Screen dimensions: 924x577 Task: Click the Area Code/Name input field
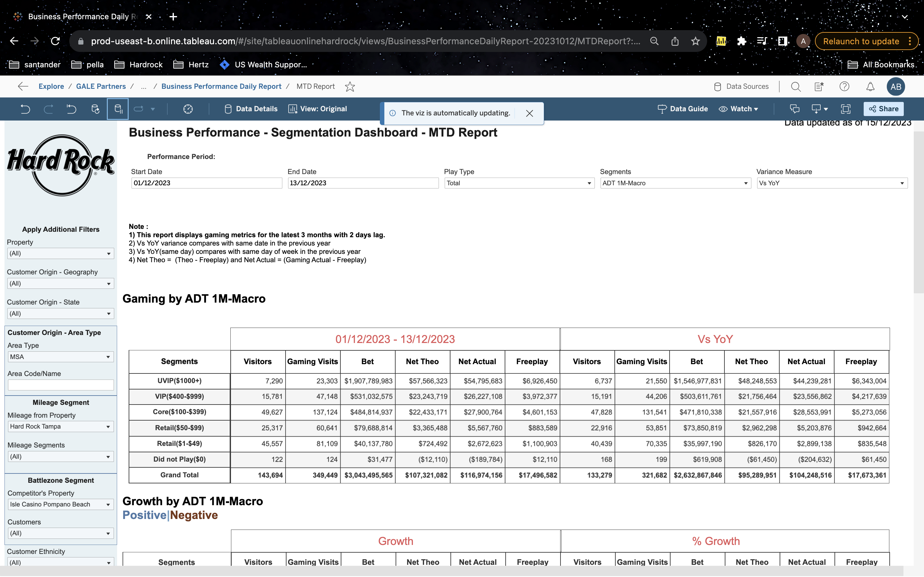61,385
